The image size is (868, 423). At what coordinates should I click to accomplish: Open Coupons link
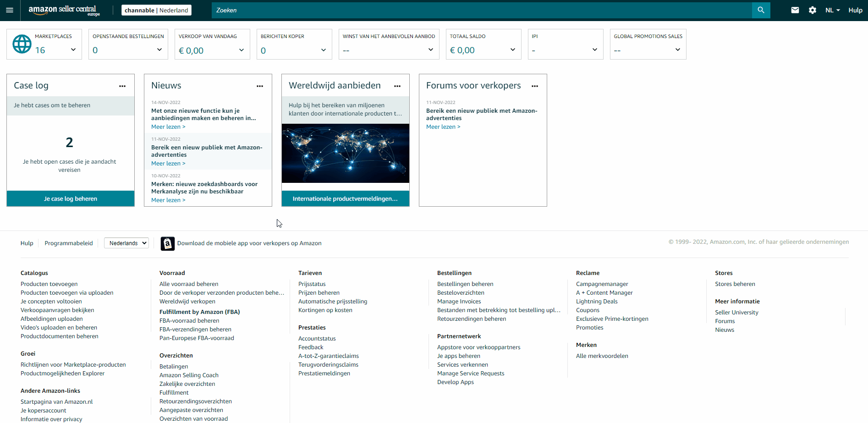tap(588, 310)
